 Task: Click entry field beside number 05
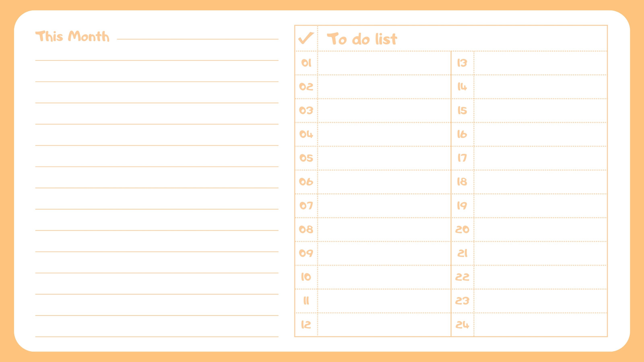coord(384,158)
